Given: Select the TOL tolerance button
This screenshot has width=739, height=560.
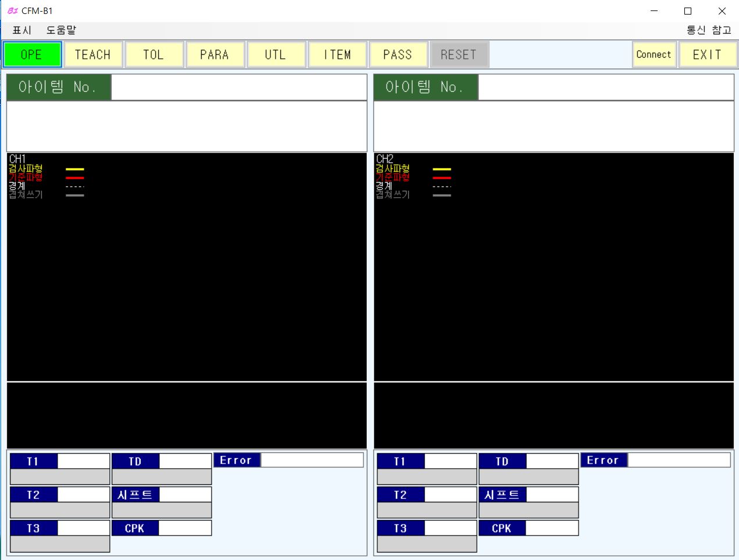Looking at the screenshot, I should 154,55.
